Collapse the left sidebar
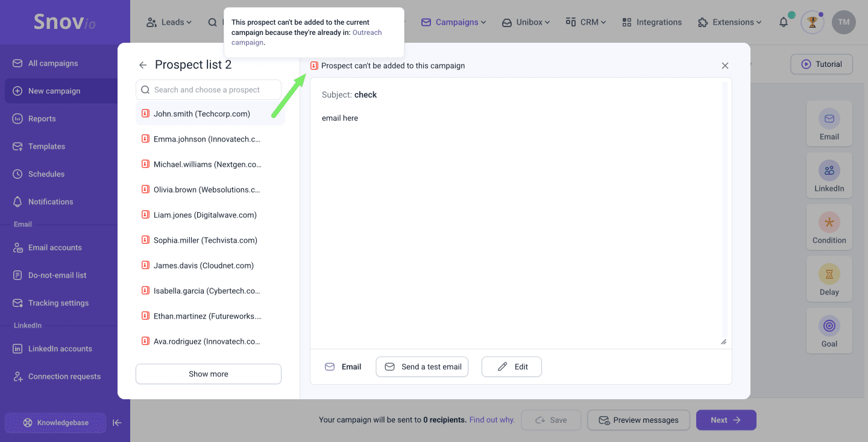Viewport: 868px width, 442px height. click(x=118, y=423)
